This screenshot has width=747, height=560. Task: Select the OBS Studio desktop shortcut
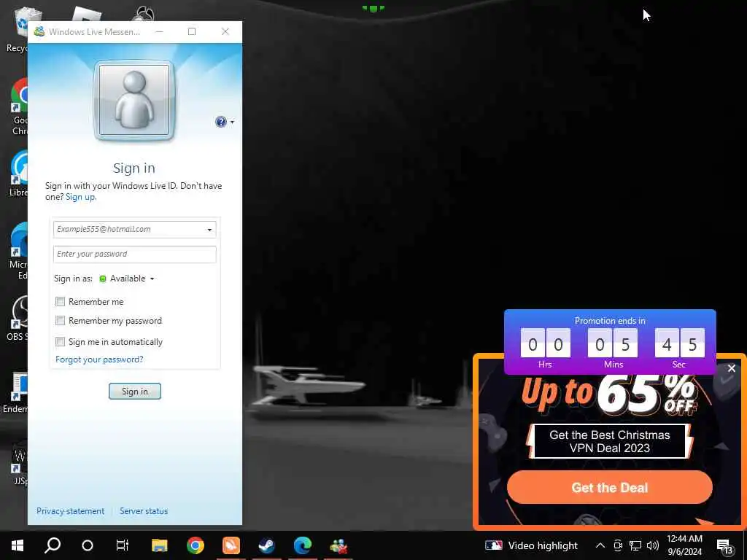(x=18, y=318)
